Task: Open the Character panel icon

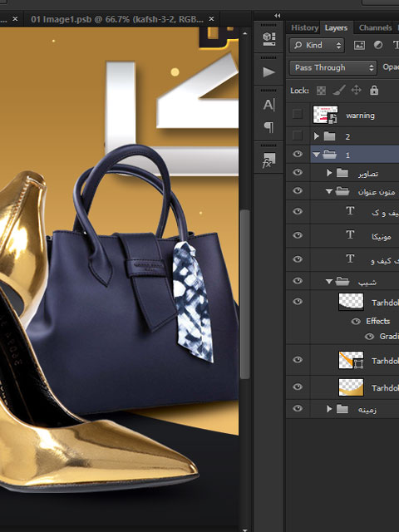Action: 268,105
